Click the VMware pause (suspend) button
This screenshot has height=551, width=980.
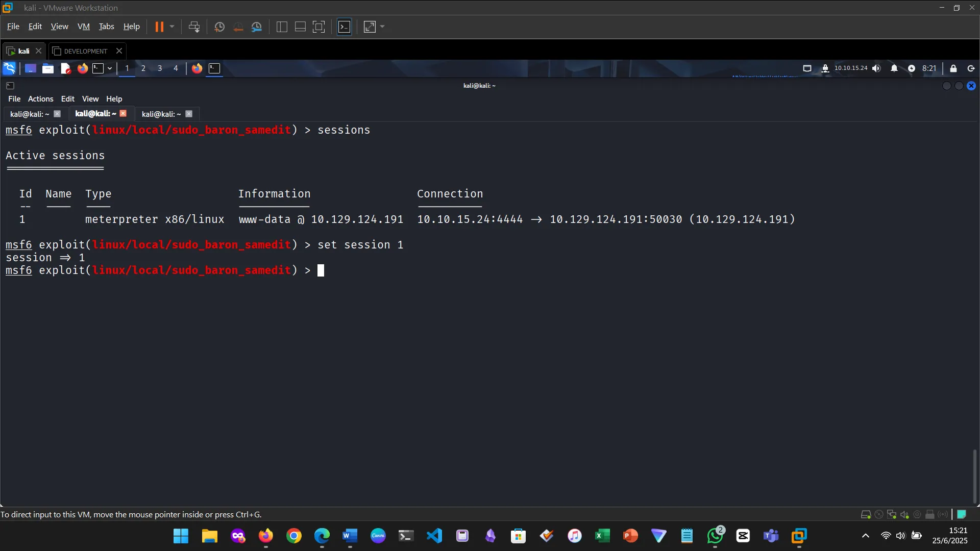tap(159, 27)
